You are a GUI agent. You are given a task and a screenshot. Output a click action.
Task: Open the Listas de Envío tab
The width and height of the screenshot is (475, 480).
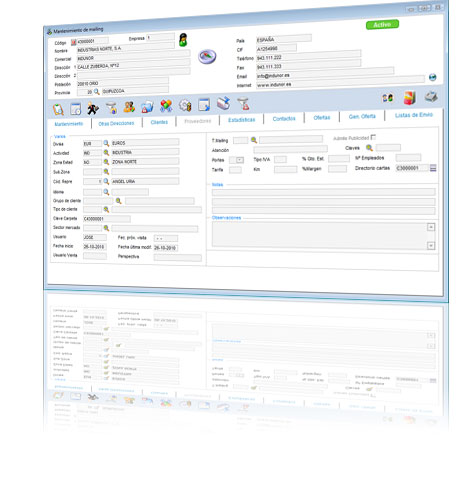[414, 115]
